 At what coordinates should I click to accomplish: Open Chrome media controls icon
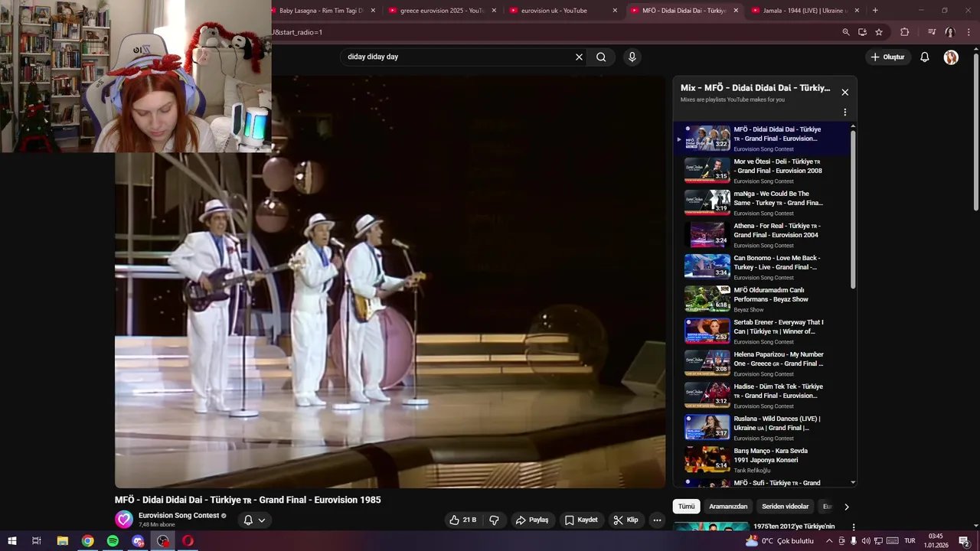point(931,32)
